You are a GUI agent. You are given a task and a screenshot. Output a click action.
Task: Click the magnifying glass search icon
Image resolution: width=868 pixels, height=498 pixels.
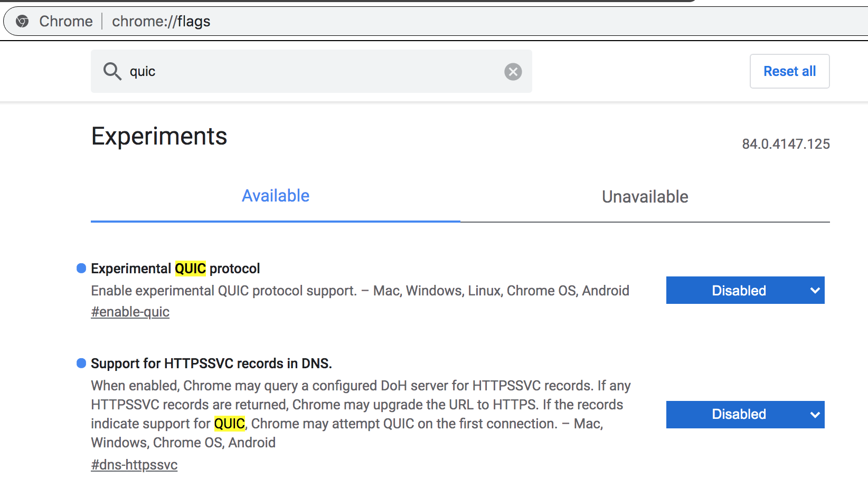(112, 71)
